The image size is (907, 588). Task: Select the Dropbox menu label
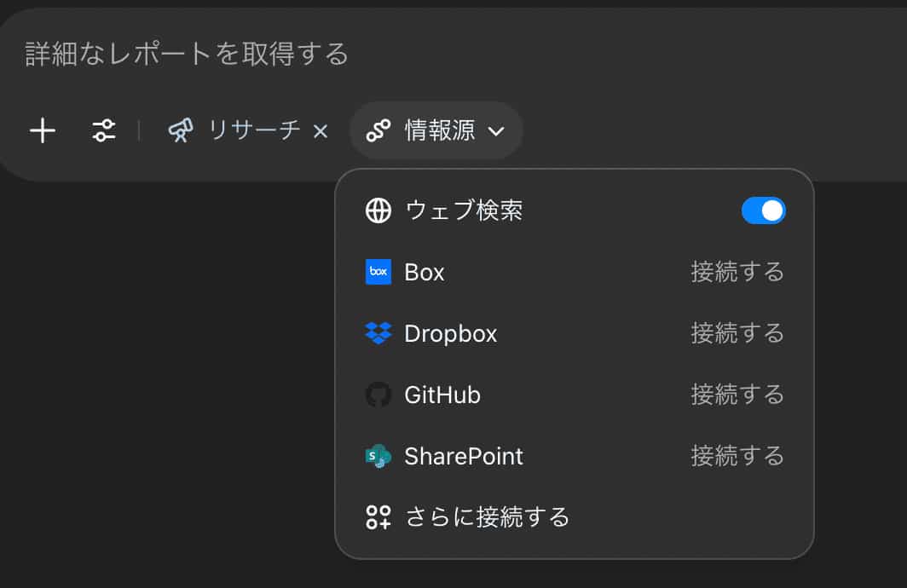point(451,334)
